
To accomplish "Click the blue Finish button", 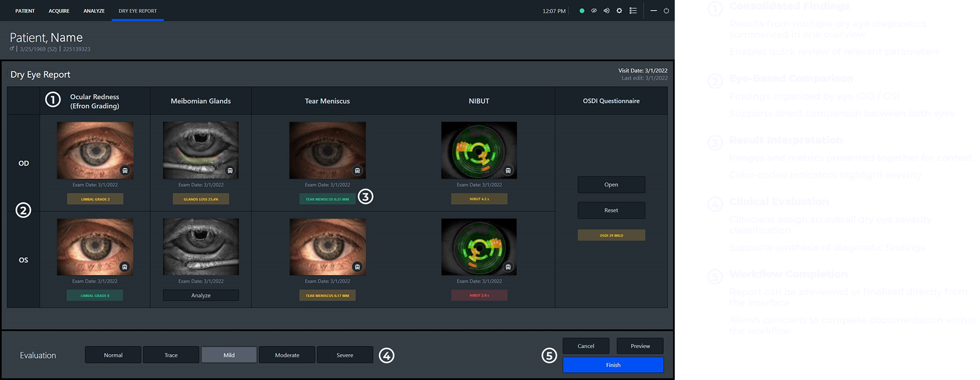I will (613, 365).
